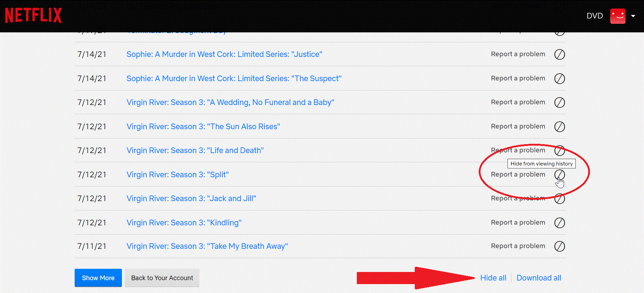The height and width of the screenshot is (293, 644).
Task: Expand the account dropdown arrow
Action: [633, 16]
